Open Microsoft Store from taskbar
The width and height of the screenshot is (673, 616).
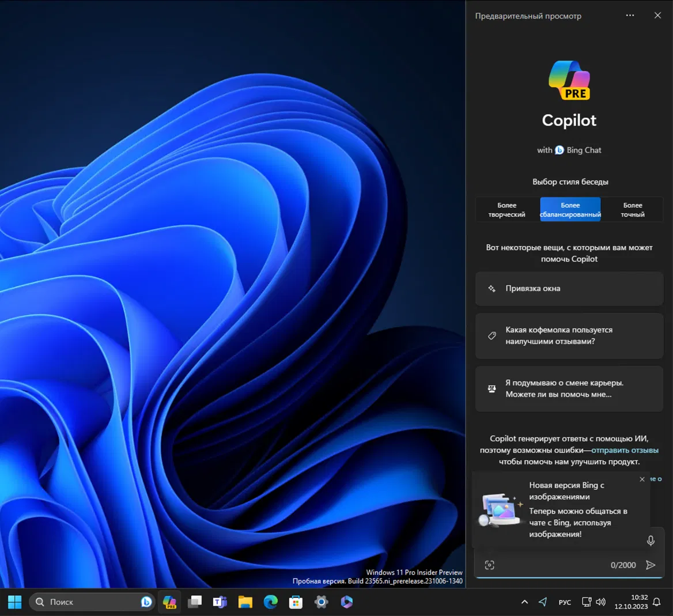tap(296, 602)
